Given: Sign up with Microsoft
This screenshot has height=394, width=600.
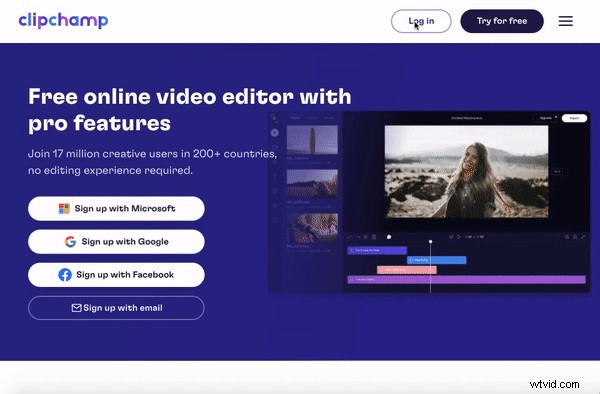Looking at the screenshot, I should tap(116, 208).
